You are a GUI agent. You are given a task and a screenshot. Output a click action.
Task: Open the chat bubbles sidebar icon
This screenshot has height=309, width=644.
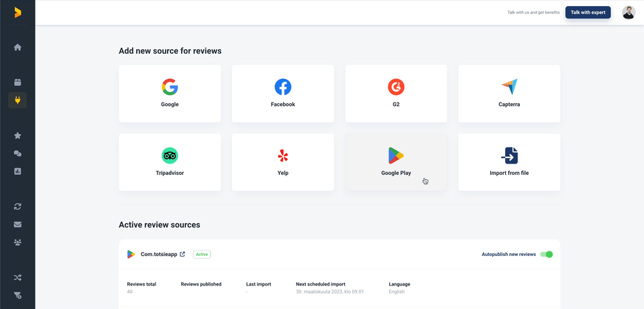17,153
